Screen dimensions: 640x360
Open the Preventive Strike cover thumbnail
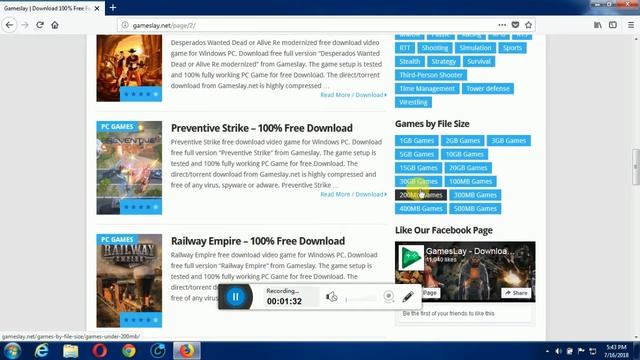click(129, 168)
